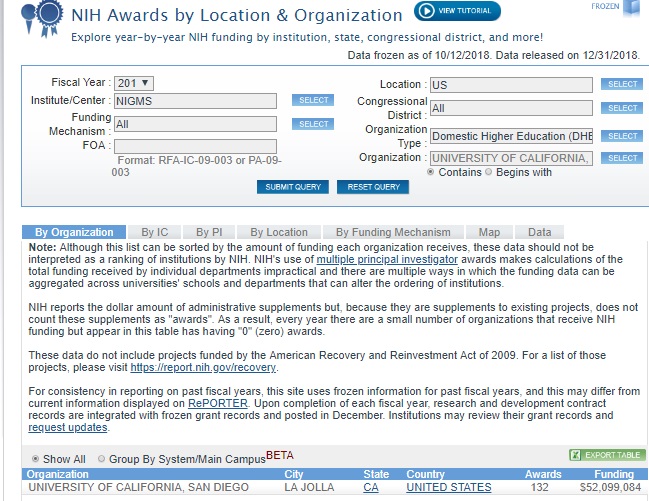This screenshot has height=501, width=649.
Task: Click the $52,099,084 funding value
Action: pyautogui.click(x=610, y=487)
